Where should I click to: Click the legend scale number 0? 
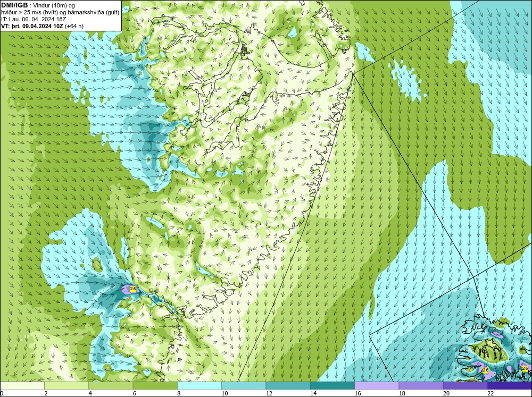click(2, 393)
